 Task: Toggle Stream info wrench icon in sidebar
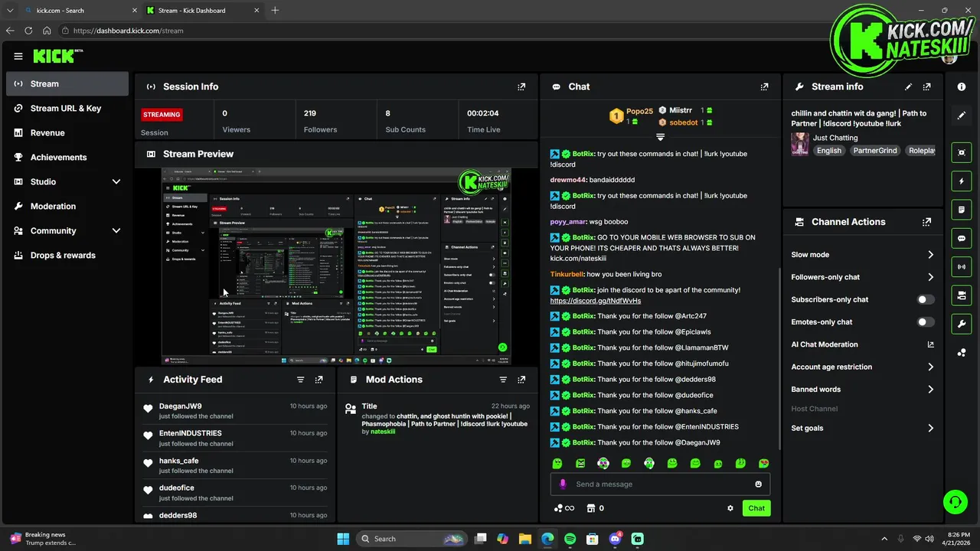click(962, 324)
